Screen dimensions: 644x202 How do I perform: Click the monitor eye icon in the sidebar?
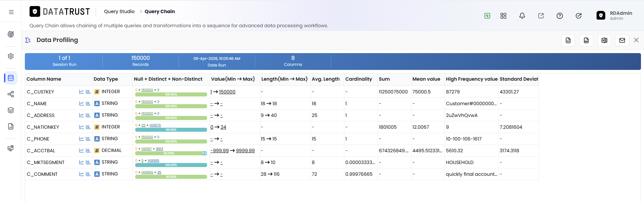point(11,148)
